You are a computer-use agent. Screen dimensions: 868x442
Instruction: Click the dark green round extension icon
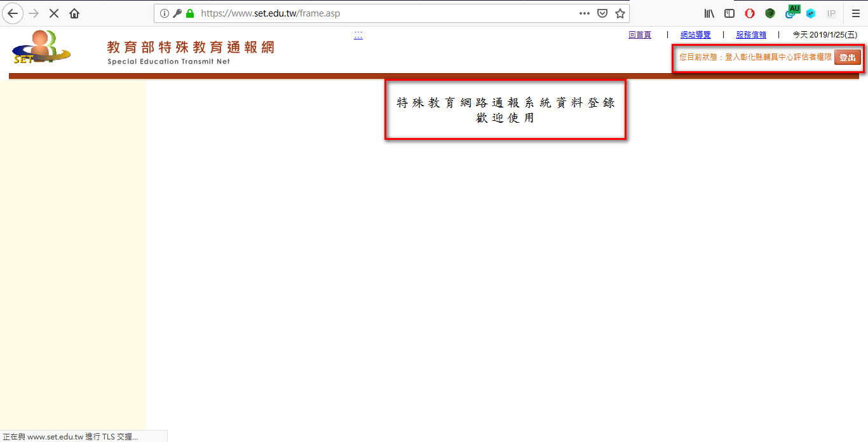[770, 13]
